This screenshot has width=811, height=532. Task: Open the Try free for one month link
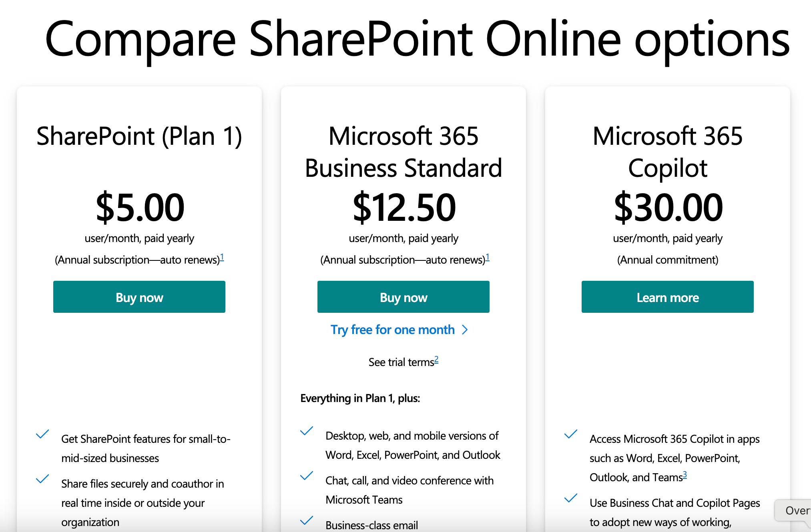point(393,330)
